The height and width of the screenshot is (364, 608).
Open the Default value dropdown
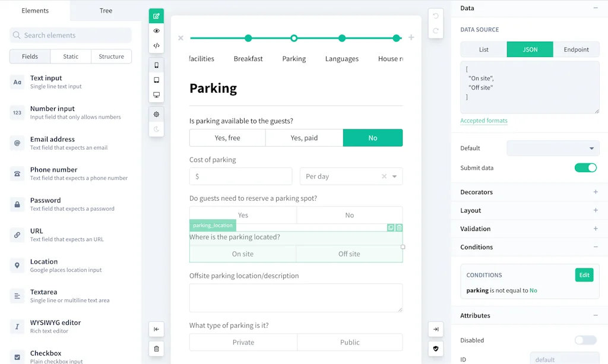tap(553, 148)
